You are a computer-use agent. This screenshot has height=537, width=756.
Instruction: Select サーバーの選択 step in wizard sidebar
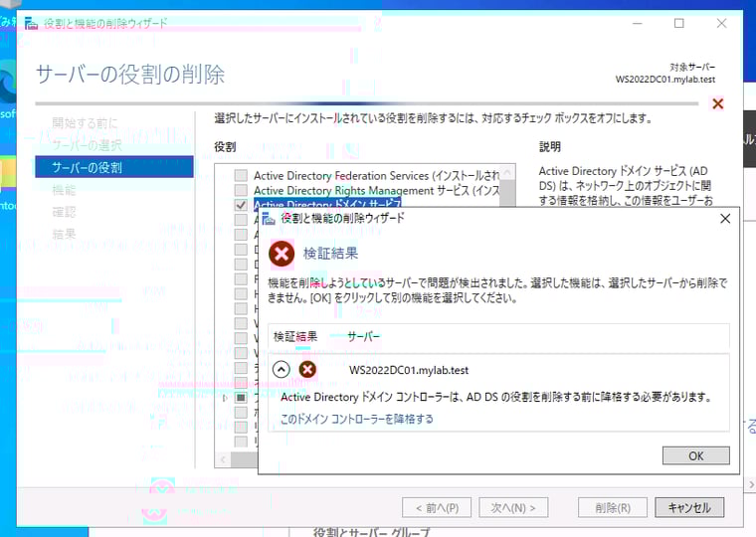point(87,145)
